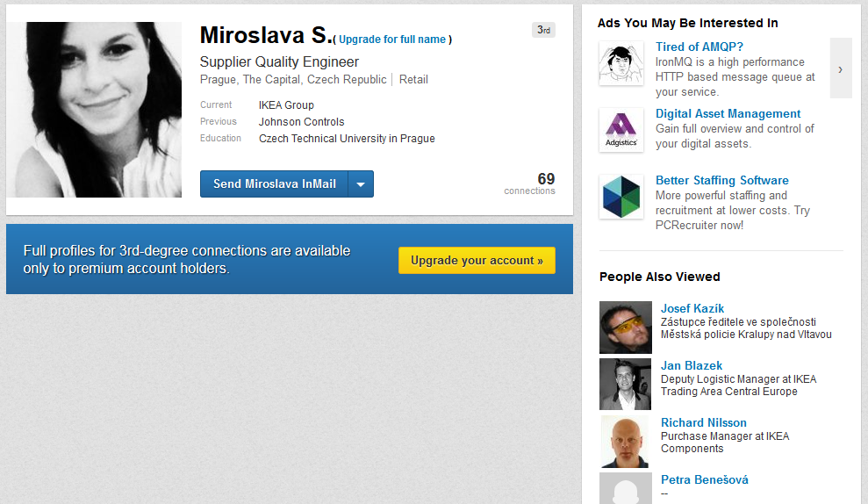Image resolution: width=868 pixels, height=504 pixels.
Task: Open Richard Nilsson's profile link
Action: (704, 422)
